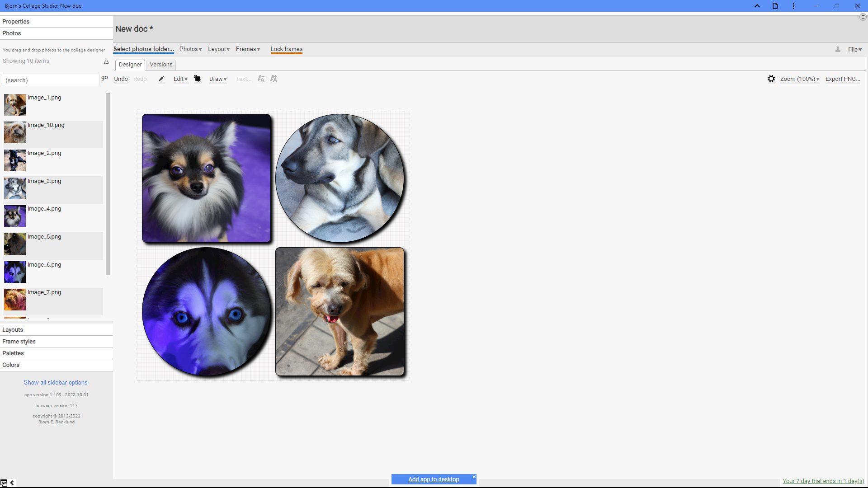The height and width of the screenshot is (488, 868).
Task: Toggle Lock frames
Action: (x=287, y=49)
